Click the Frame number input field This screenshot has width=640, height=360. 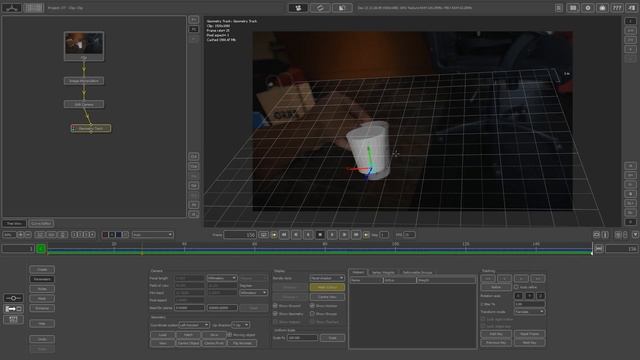[x=240, y=235]
